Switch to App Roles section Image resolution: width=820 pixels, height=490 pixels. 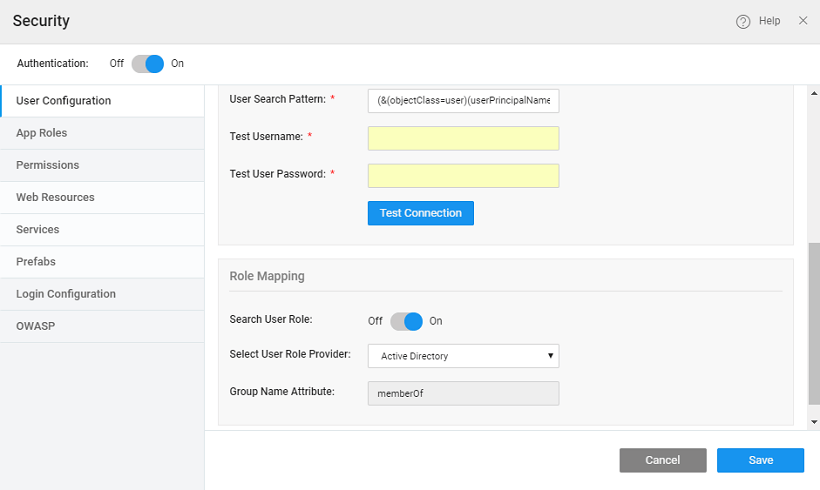(42, 133)
